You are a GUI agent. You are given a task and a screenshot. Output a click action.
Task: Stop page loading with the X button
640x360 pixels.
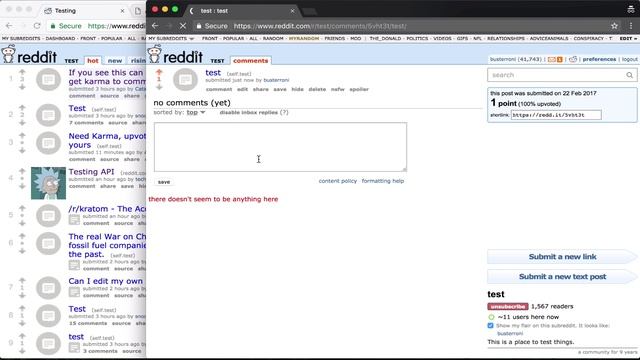(x=183, y=26)
